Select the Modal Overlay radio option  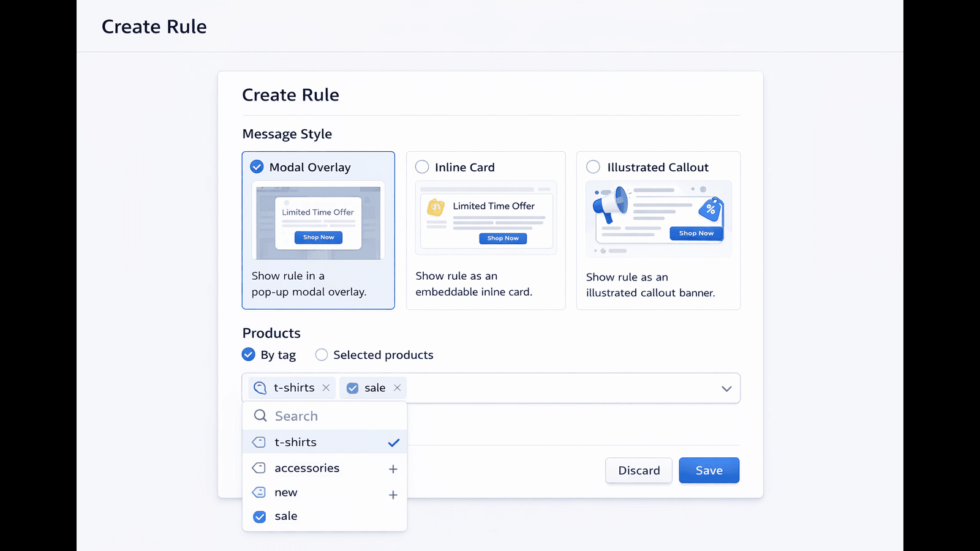[x=257, y=167]
